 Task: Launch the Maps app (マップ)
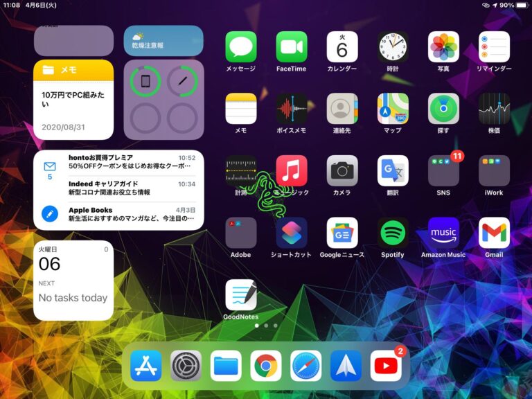pyautogui.click(x=393, y=109)
